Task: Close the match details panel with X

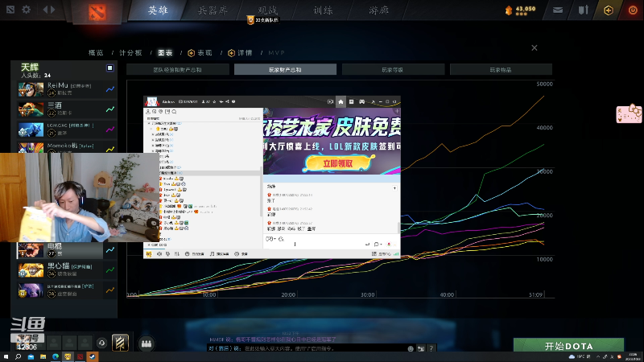Action: click(535, 48)
